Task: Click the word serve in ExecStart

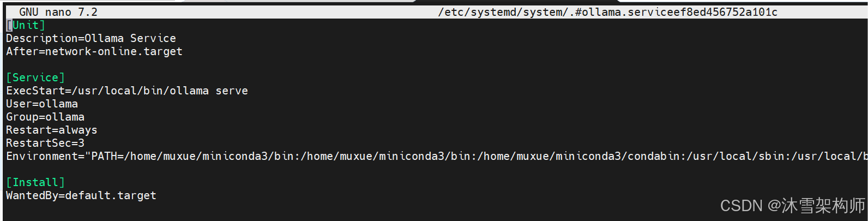Action: point(232,91)
